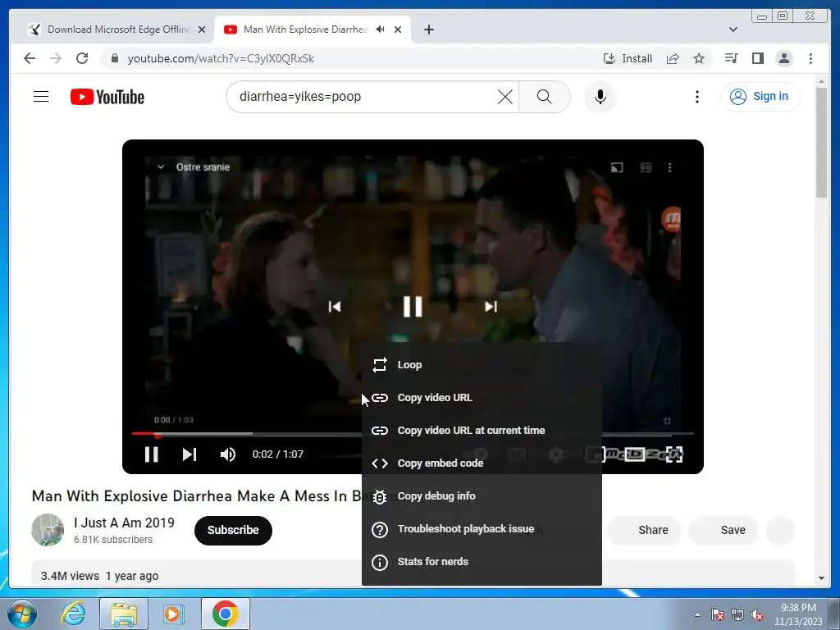840x630 pixels.
Task: Open I Just A Am 2019 channel avatar
Action: click(x=48, y=530)
